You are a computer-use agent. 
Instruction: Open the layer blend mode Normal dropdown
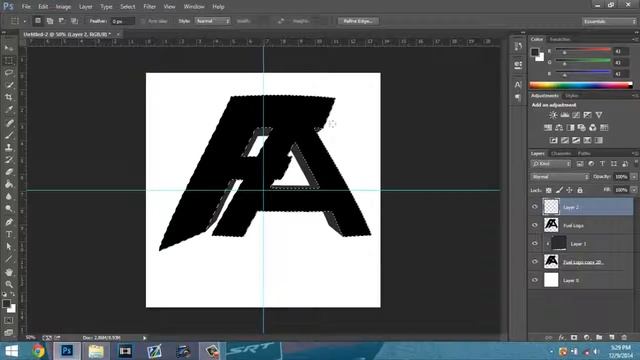[560, 177]
